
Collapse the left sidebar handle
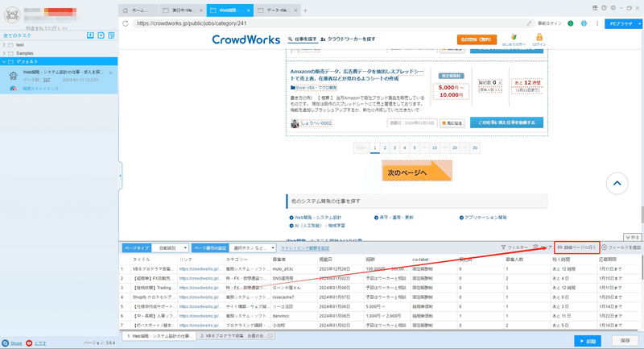coord(120,176)
